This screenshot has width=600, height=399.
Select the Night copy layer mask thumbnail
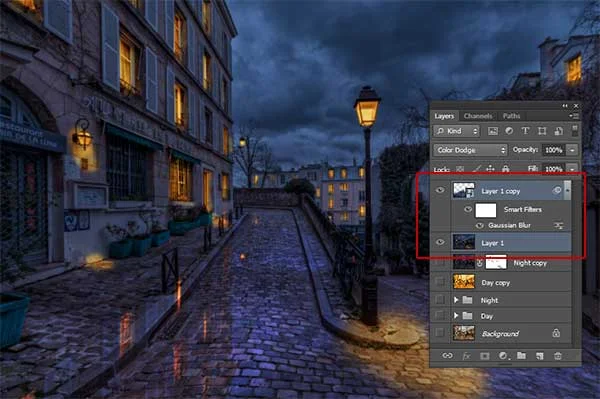point(496,262)
